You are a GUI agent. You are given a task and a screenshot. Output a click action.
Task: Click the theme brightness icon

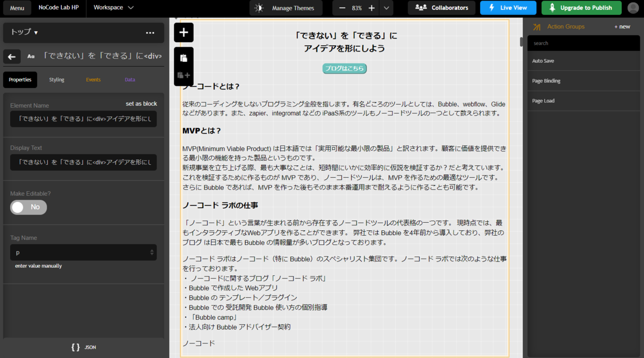259,8
